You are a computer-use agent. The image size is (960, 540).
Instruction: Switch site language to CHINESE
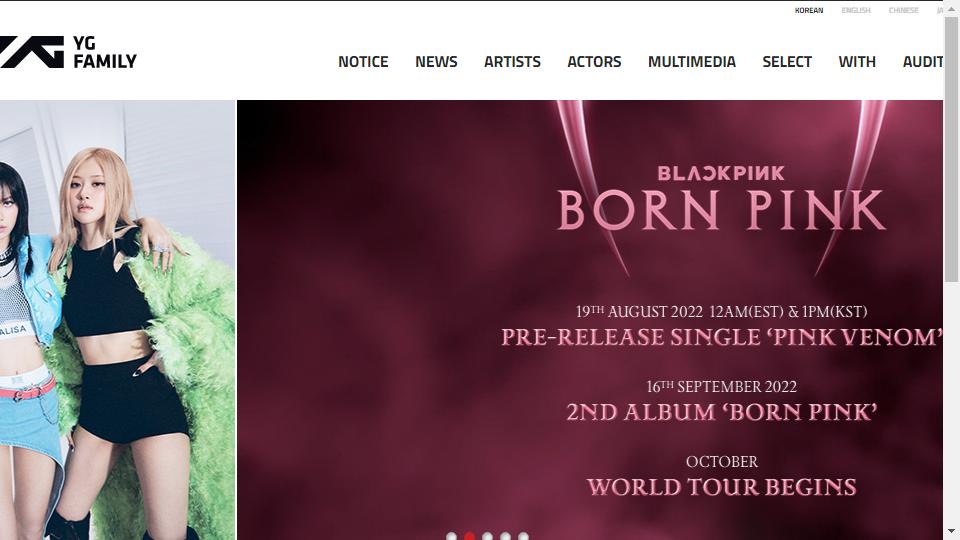[x=904, y=10]
